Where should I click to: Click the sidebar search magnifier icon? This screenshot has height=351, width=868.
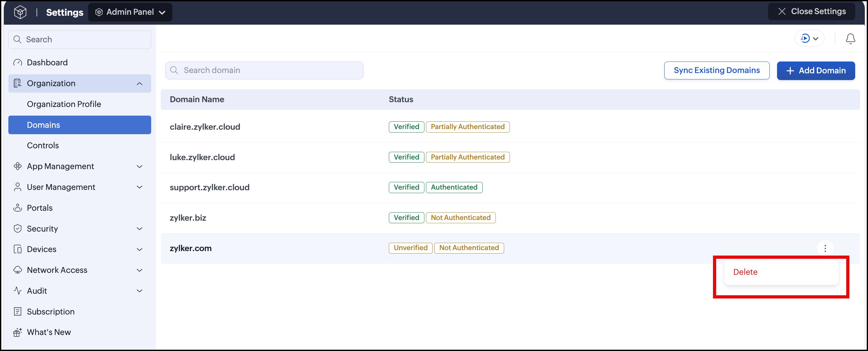[17, 39]
